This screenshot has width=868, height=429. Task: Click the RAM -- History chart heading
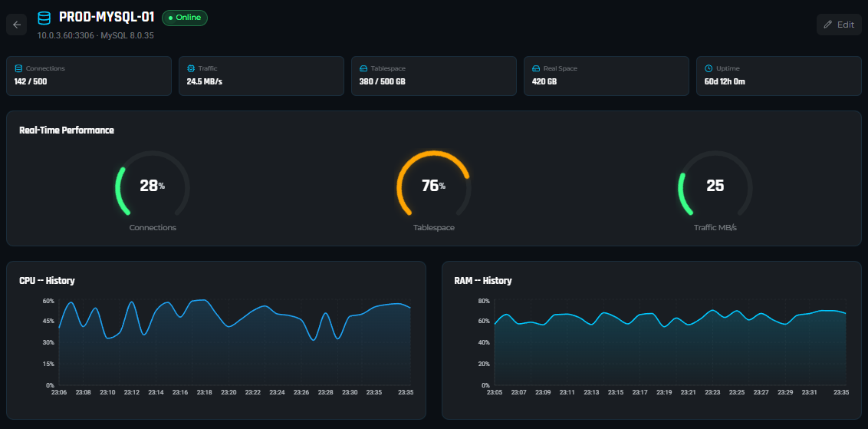[482, 281]
